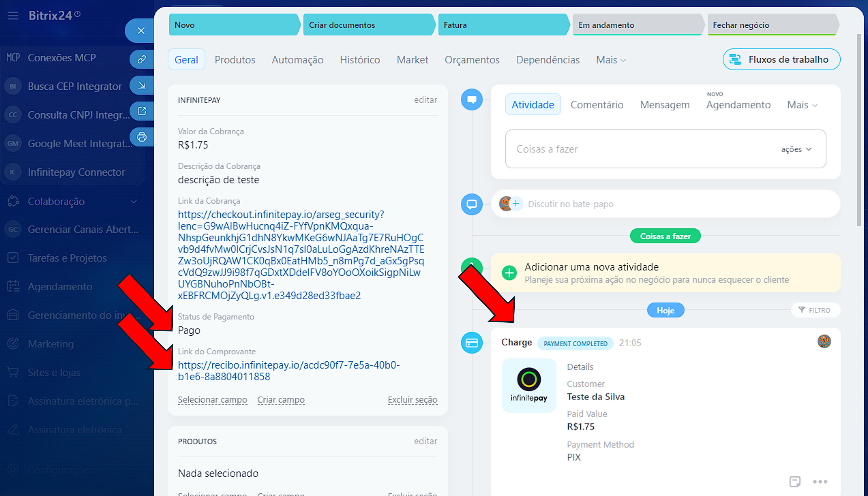This screenshot has height=496, width=868.
Task: Click the FILTRO button in timeline
Action: (x=814, y=310)
